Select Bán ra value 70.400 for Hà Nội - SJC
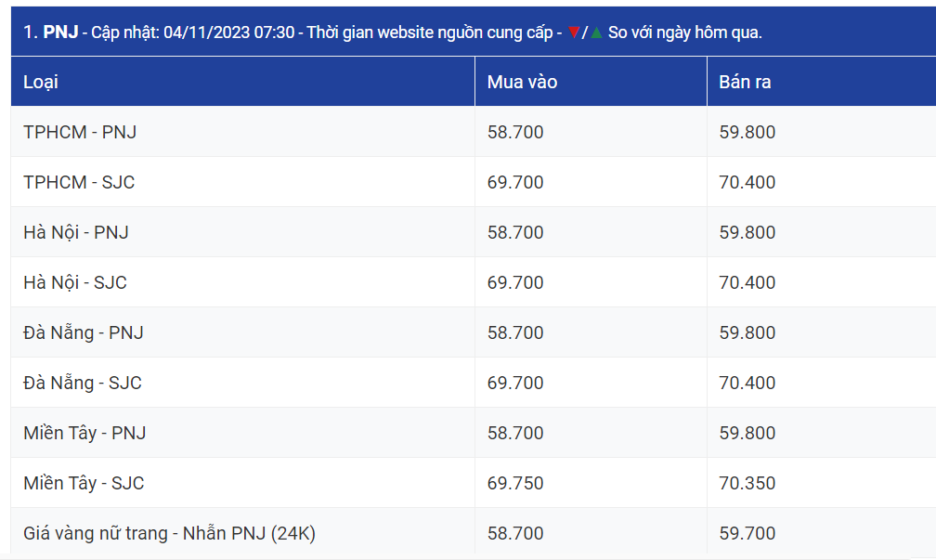This screenshot has width=936, height=560. (x=747, y=282)
